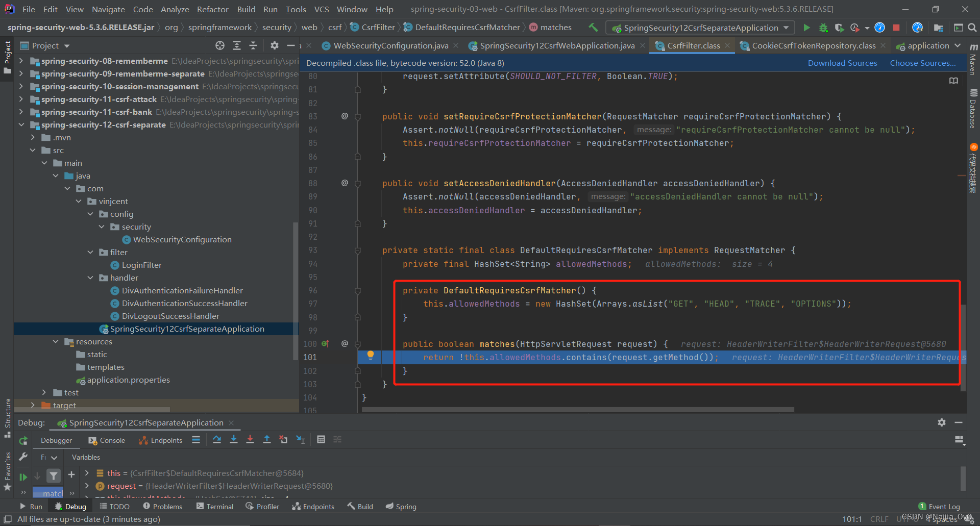980x526 pixels.
Task: Expand spring-security-08-rememberme project node
Action: click(x=21, y=61)
